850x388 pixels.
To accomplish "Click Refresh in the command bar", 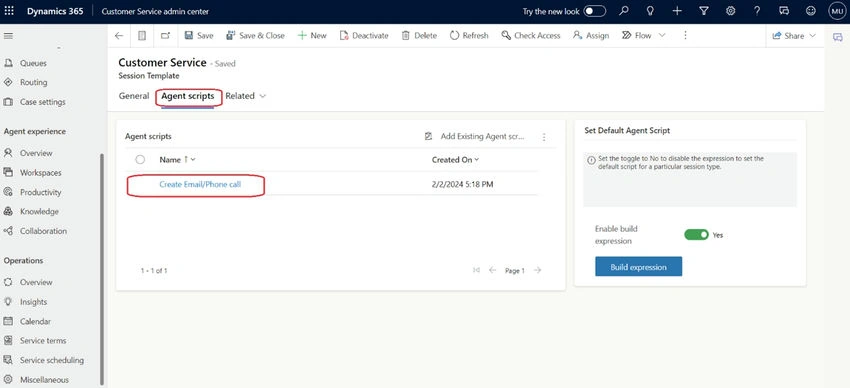I will pos(469,36).
